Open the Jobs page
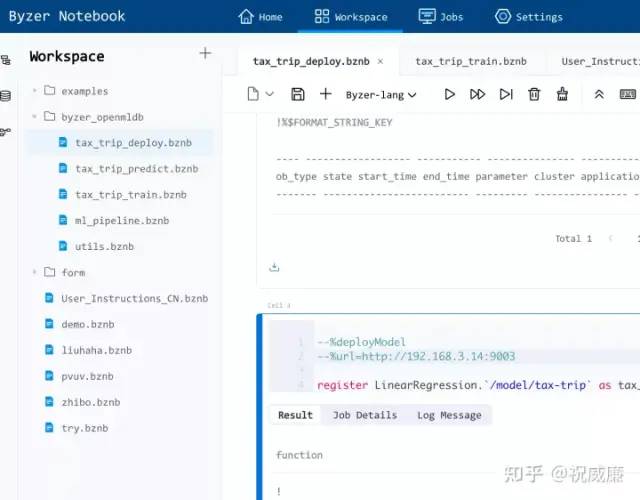Image resolution: width=640 pixels, height=500 pixels. tap(440, 17)
